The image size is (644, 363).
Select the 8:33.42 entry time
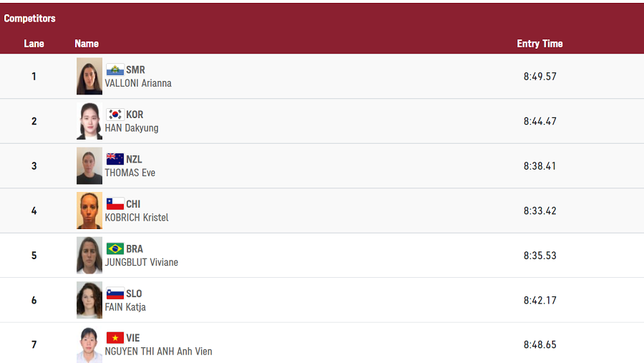tap(540, 211)
